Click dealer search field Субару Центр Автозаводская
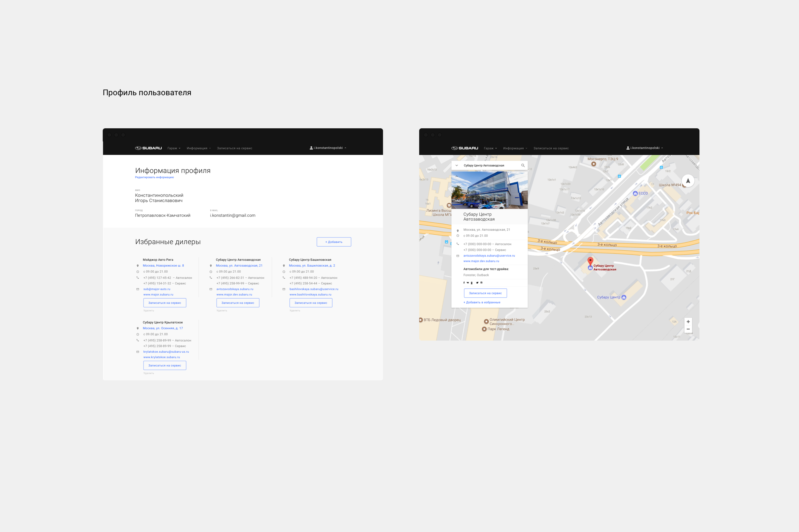 [x=490, y=166]
